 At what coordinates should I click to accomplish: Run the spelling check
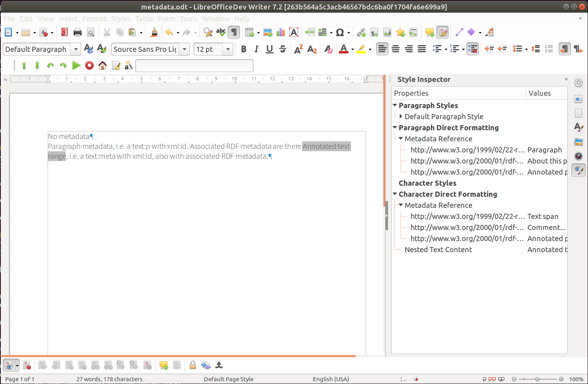(221, 32)
